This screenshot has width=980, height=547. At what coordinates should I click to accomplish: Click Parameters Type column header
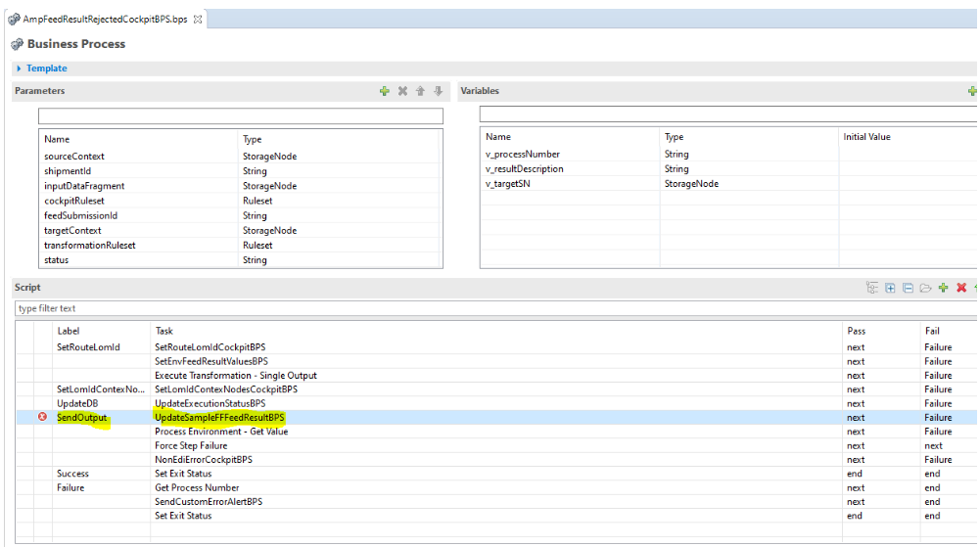pos(252,139)
